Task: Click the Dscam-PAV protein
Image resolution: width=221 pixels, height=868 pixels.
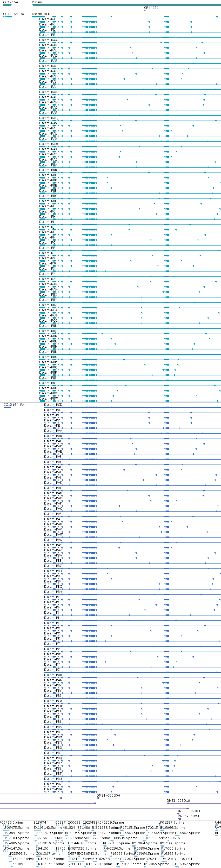Action: tap(53, 529)
